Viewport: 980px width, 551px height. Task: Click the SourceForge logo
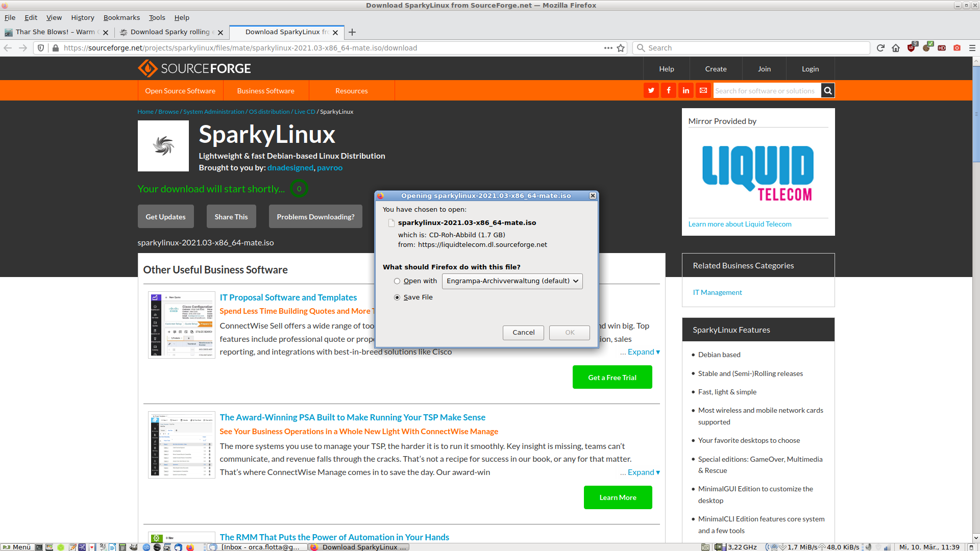coord(194,68)
